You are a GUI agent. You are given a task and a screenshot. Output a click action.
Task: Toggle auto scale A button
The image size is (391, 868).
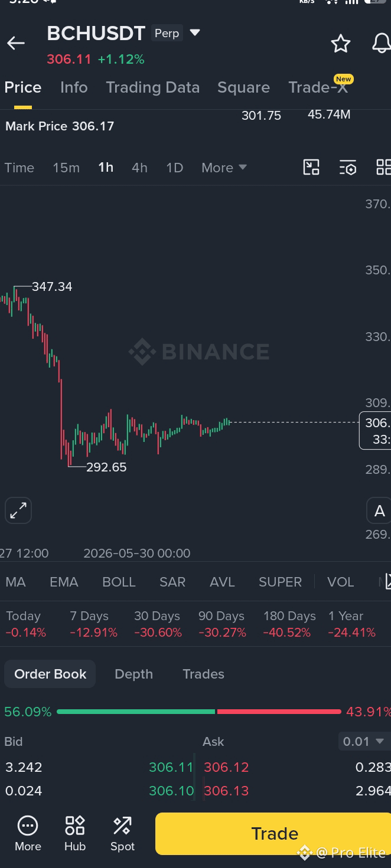pyautogui.click(x=379, y=511)
